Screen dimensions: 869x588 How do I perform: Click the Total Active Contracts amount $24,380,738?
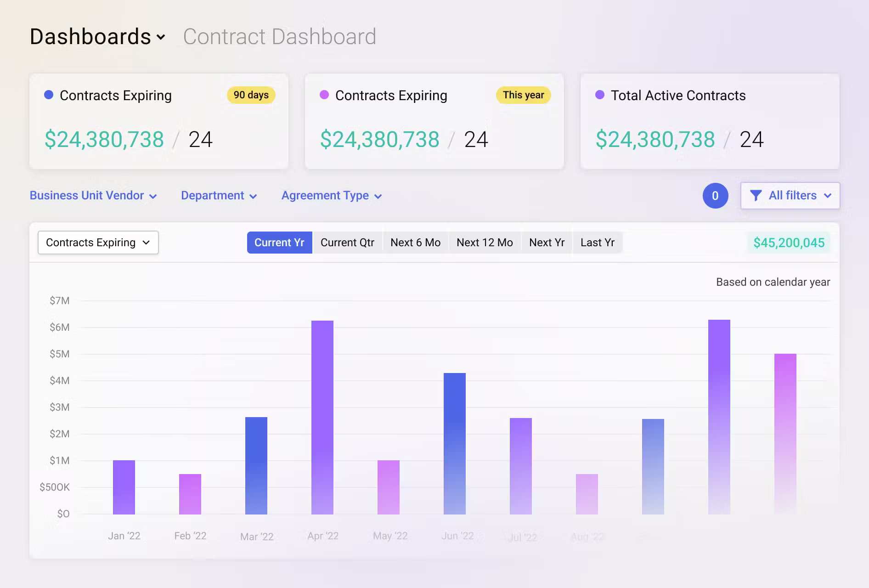pos(655,139)
